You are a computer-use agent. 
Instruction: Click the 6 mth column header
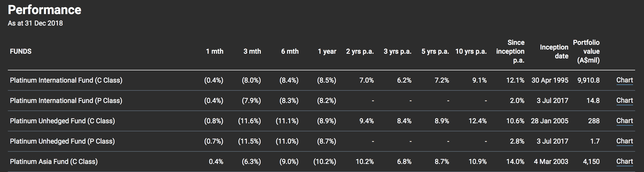pos(290,51)
